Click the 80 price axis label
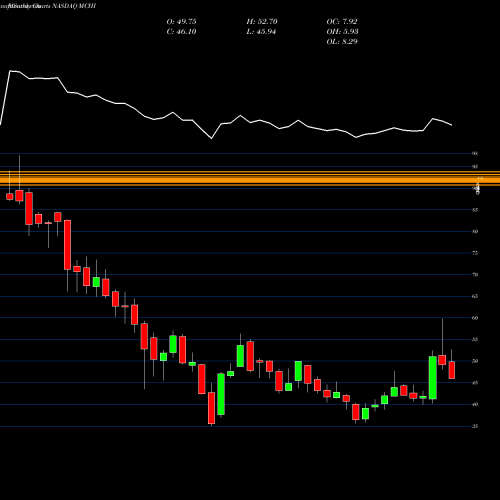Image resolution: width=500 pixels, height=500 pixels. 475,231
